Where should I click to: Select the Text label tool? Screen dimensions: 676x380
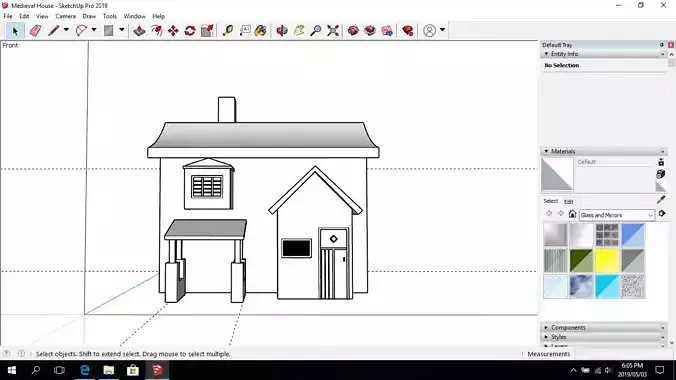coord(245,31)
